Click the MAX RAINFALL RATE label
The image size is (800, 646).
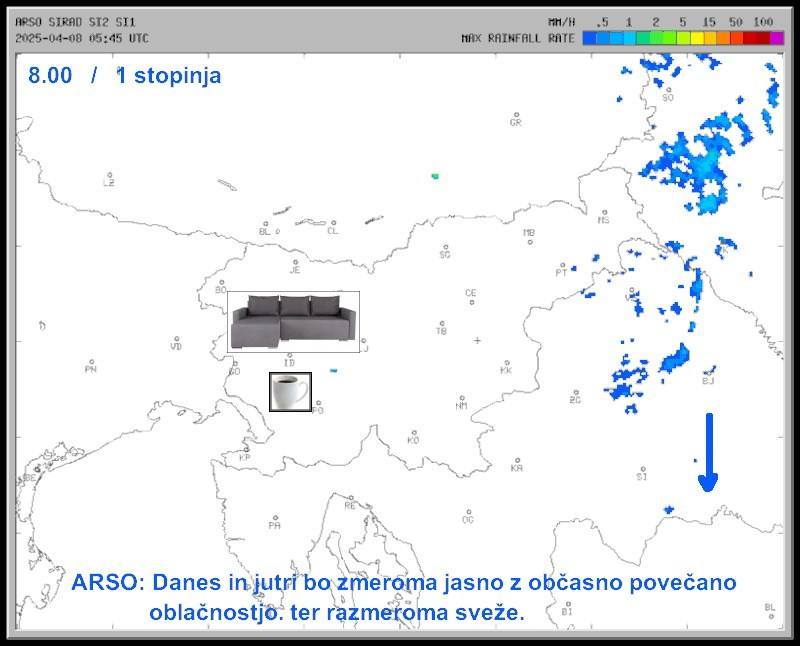[518, 38]
